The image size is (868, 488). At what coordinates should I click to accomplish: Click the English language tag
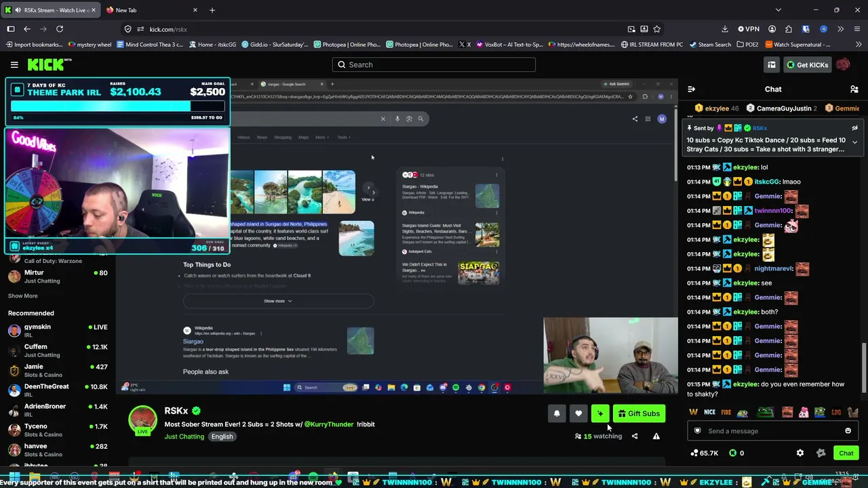click(x=222, y=436)
